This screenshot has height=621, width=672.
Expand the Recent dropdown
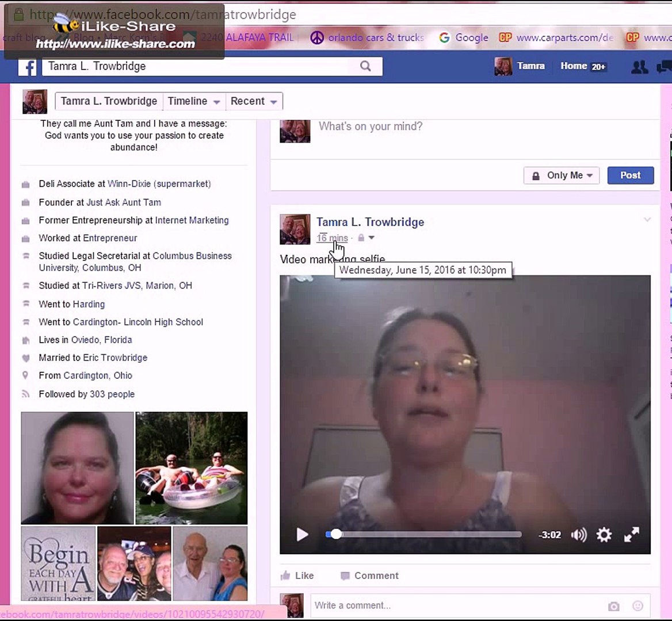(254, 101)
